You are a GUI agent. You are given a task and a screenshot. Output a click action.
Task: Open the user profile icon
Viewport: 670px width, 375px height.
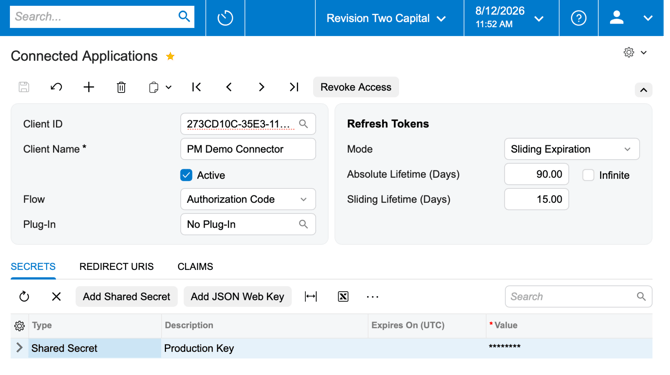pos(616,18)
